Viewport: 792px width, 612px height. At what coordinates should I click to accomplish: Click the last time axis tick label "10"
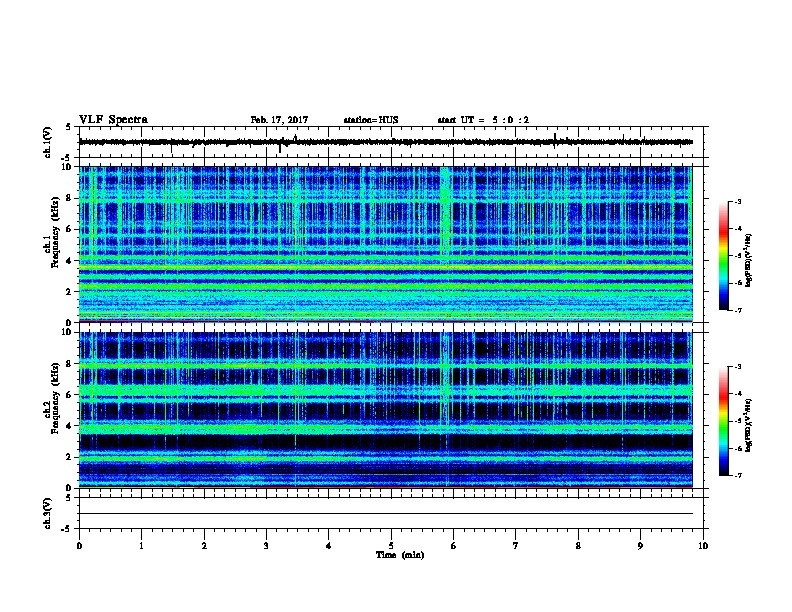pyautogui.click(x=703, y=546)
